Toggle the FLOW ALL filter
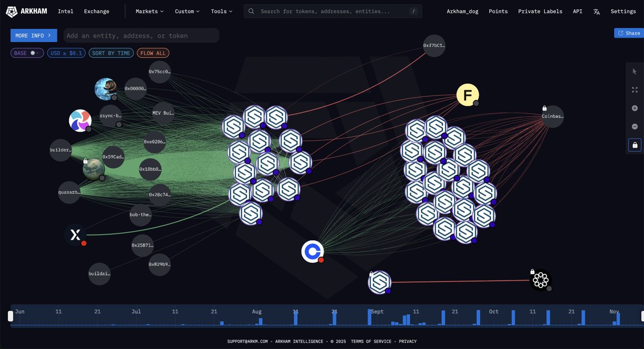The image size is (644, 349). click(153, 53)
